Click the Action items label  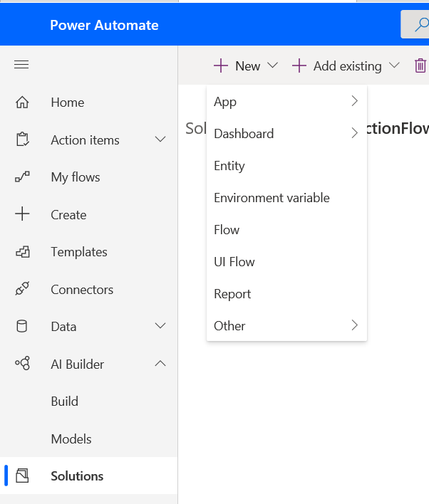coord(86,140)
